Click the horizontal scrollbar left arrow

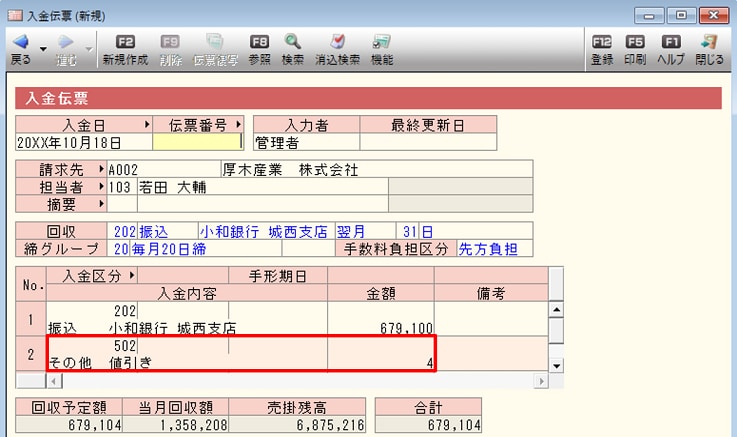coord(54,381)
